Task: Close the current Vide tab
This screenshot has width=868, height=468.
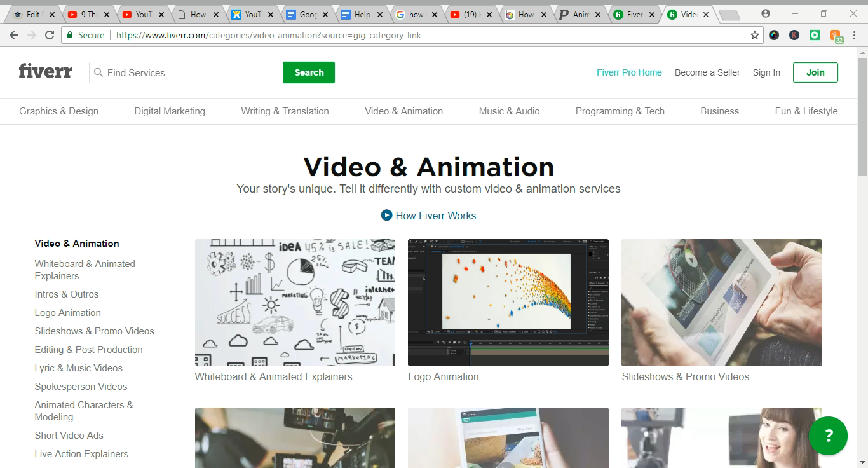Action: pyautogui.click(x=706, y=14)
